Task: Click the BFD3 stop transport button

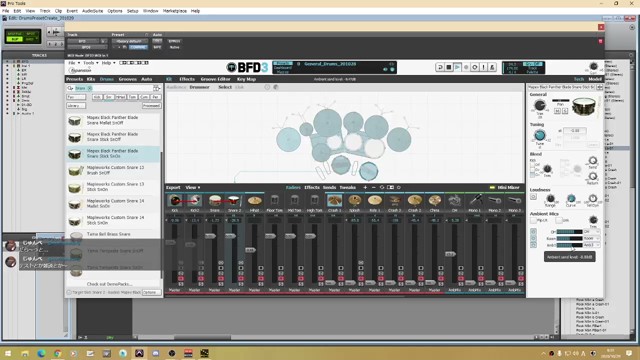Action: click(449, 67)
